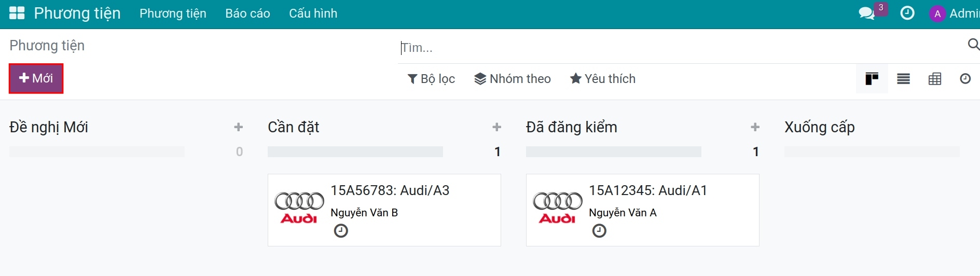Open the Yêu thích favorites dropdown

(x=603, y=79)
